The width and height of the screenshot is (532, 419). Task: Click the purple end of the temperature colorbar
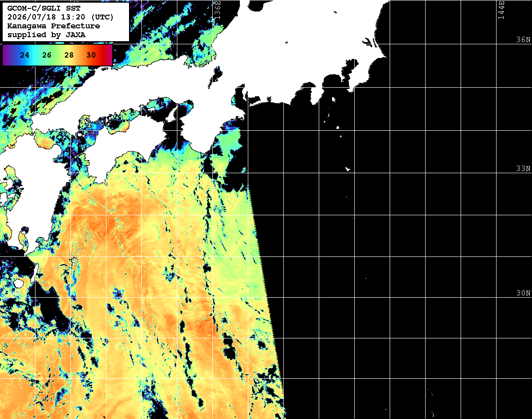click(5, 55)
